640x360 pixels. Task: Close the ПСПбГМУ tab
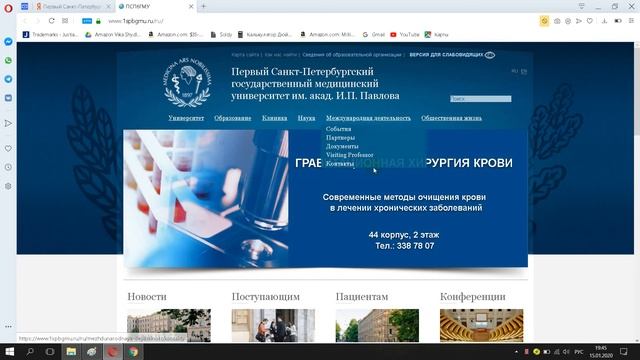point(191,7)
